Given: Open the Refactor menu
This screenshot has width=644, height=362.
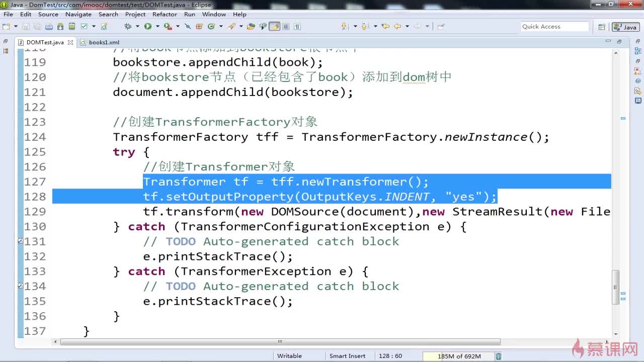Looking at the screenshot, I should point(165,14).
